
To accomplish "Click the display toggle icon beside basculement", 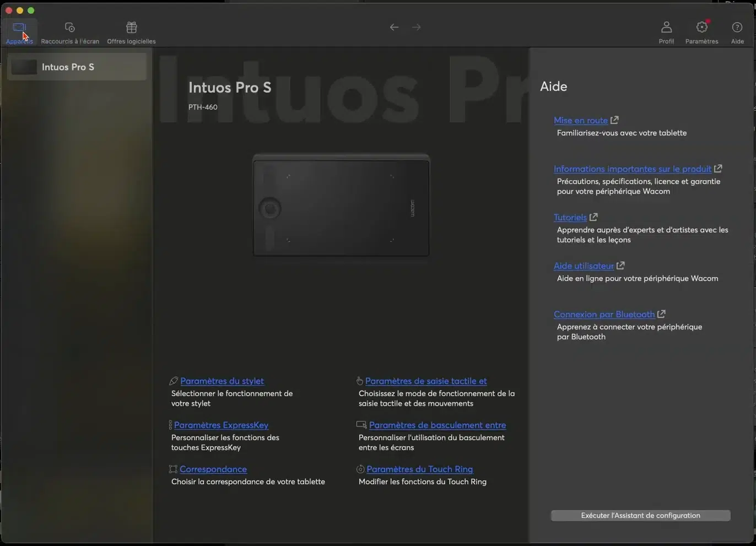I will (361, 425).
